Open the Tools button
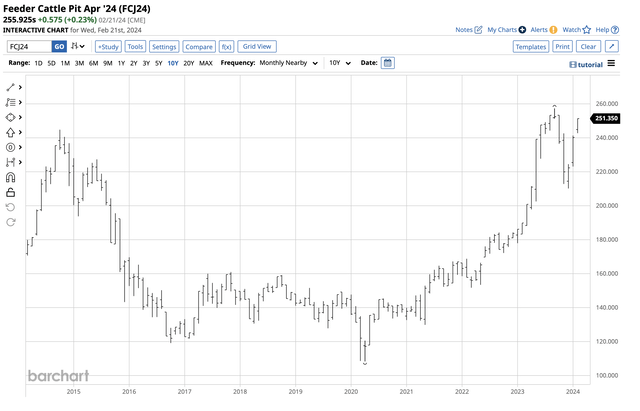 (x=135, y=47)
